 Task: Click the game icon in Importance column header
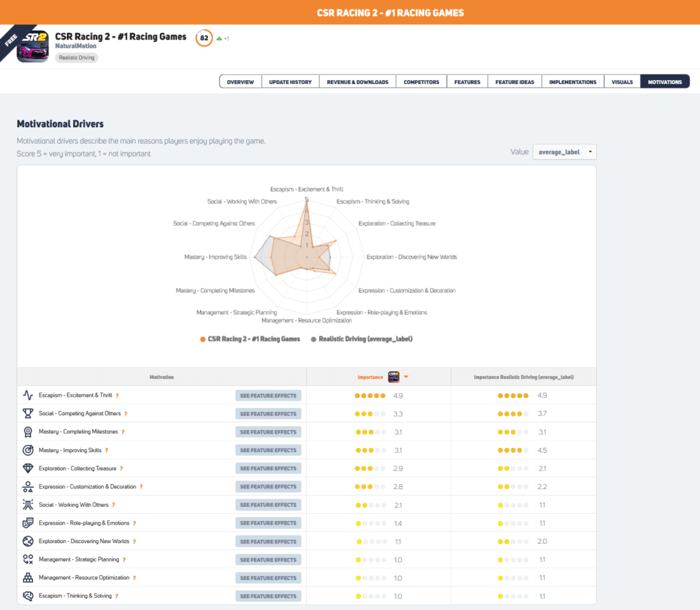(x=394, y=377)
